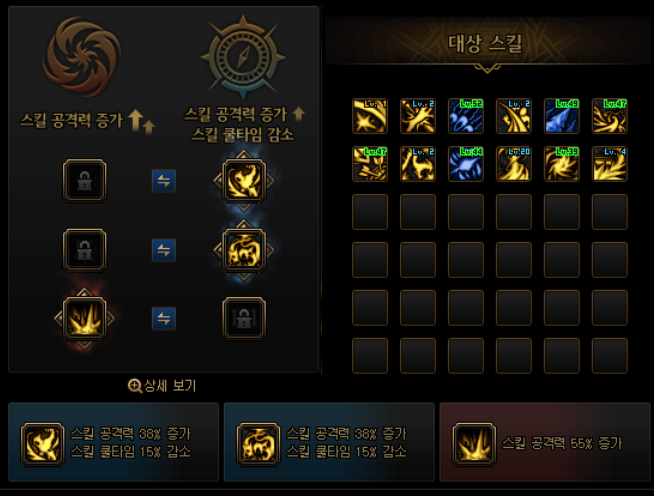654x496 pixels.
Task: Select the Lv.49 blue skill icon
Action: [x=561, y=116]
